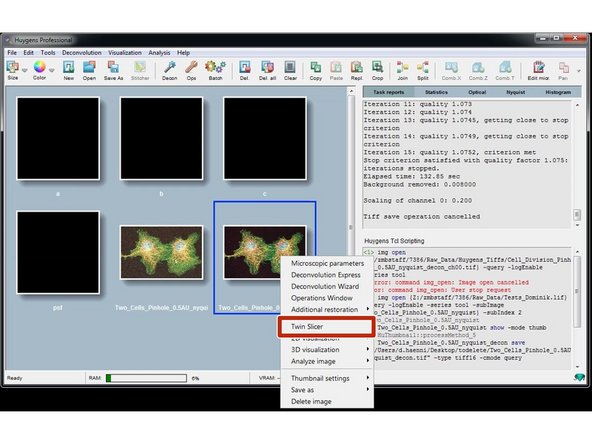Viewport: 592px width, 444px height.
Task: Click the "Tiff save operation cancelled" line
Action: tap(422, 217)
